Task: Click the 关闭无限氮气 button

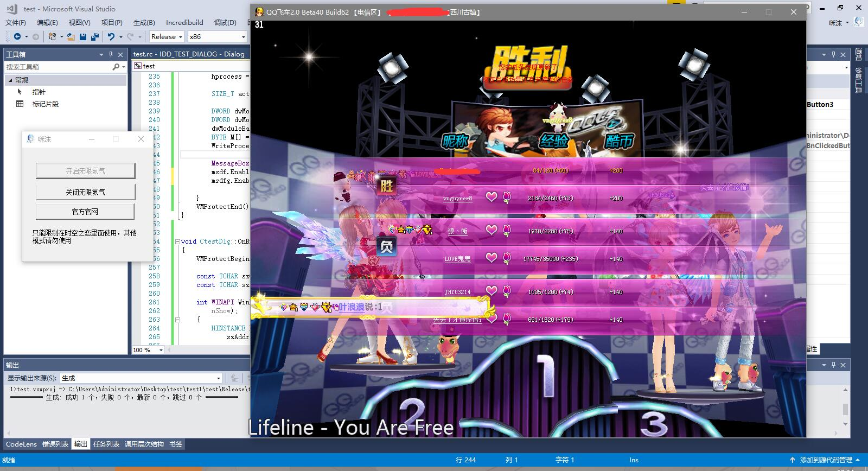Action: tap(86, 192)
